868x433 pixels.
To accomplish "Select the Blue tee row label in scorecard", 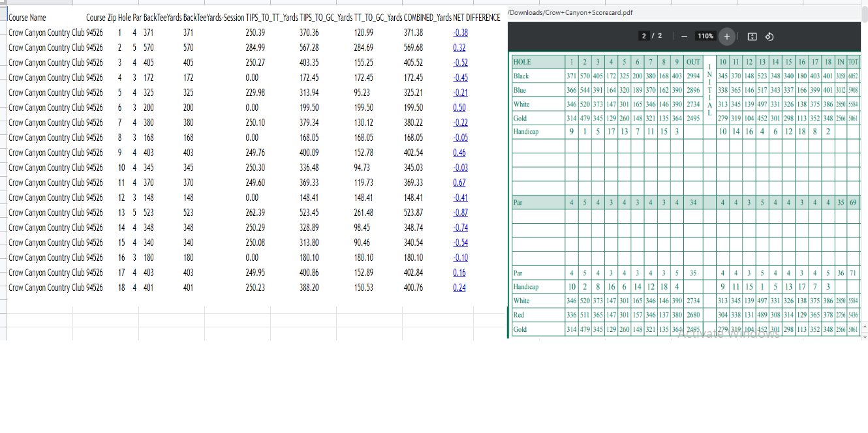I will tap(520, 90).
